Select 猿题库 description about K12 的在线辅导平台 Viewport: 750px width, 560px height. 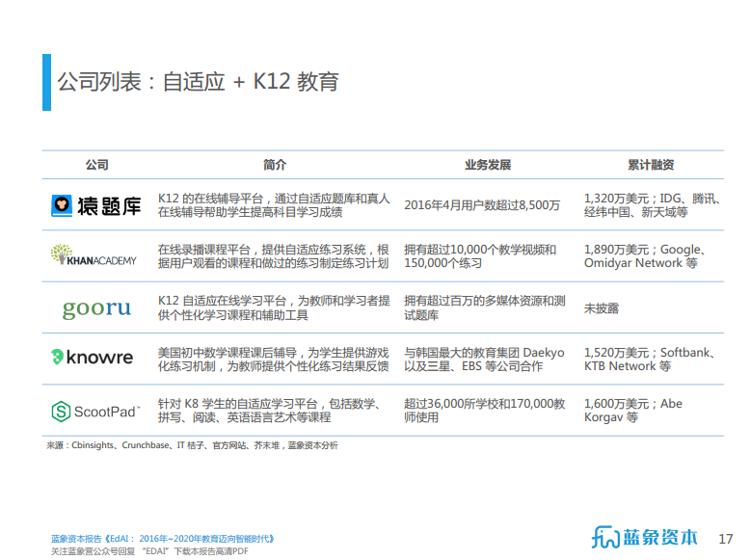pos(274,205)
